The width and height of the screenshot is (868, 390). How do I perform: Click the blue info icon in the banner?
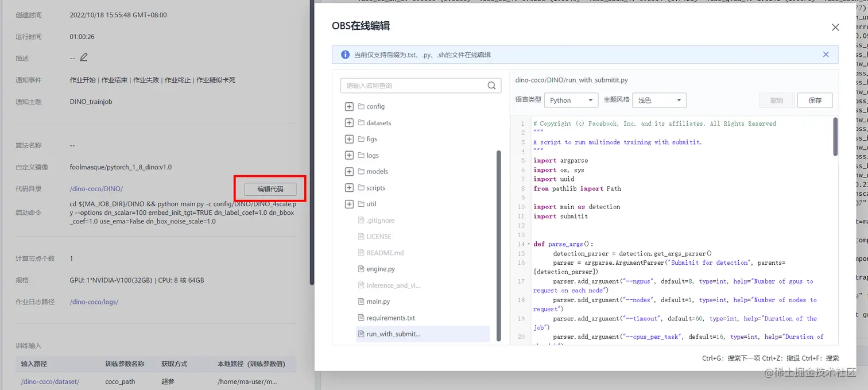click(x=345, y=55)
